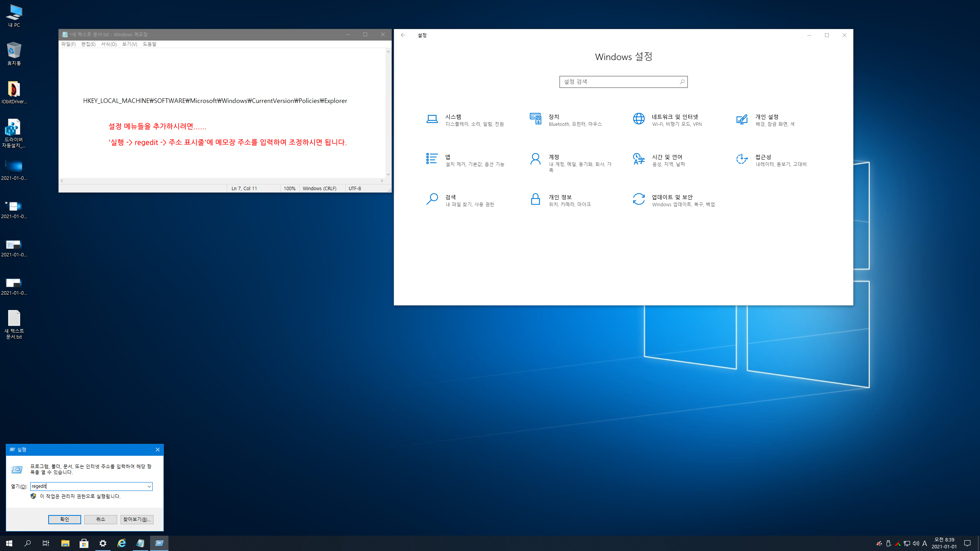Open the 계정 (Accounts) person icon

[535, 159]
